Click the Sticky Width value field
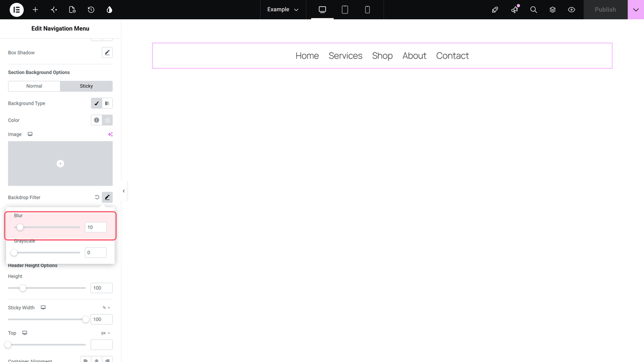This screenshot has width=644, height=362. point(101,319)
